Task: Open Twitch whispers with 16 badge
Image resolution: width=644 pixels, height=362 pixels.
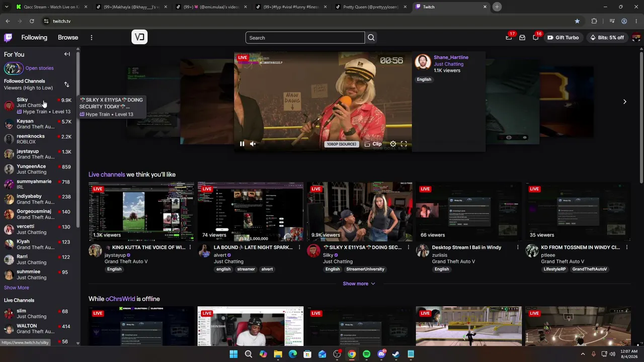Action: click(x=536, y=38)
